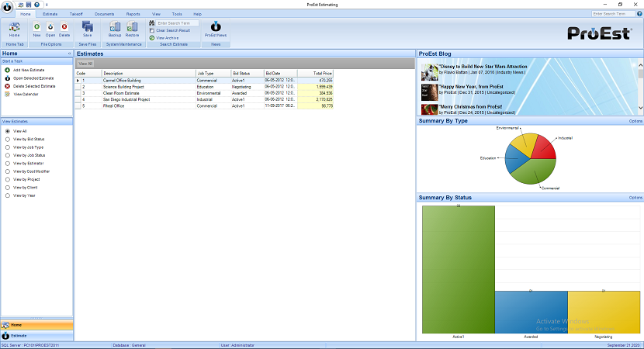The width and height of the screenshot is (644, 349).
Task: Click the View All button above estimates grid
Action: pyautogui.click(x=85, y=64)
